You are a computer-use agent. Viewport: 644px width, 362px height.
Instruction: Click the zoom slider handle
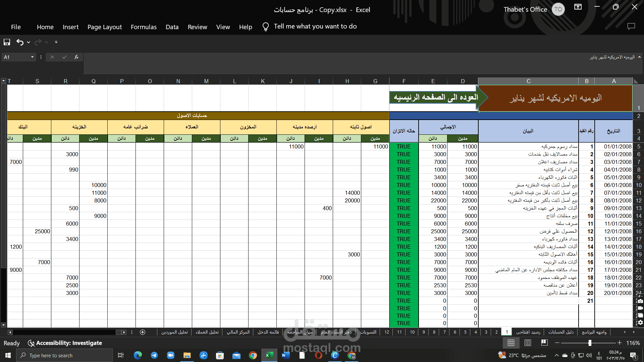click(590, 343)
